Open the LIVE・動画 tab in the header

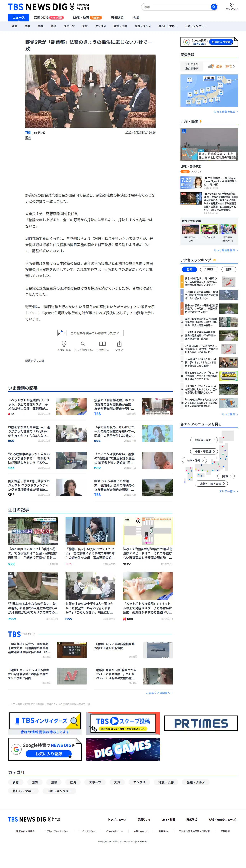coord(87,18)
